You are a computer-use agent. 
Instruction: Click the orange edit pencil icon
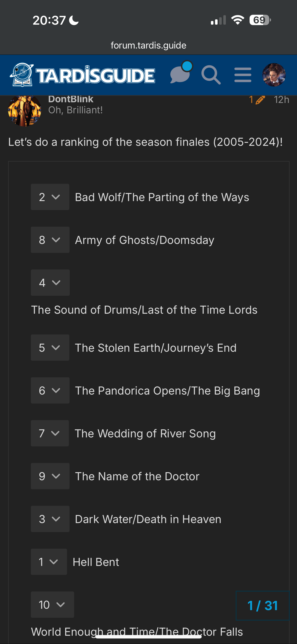[x=260, y=100]
